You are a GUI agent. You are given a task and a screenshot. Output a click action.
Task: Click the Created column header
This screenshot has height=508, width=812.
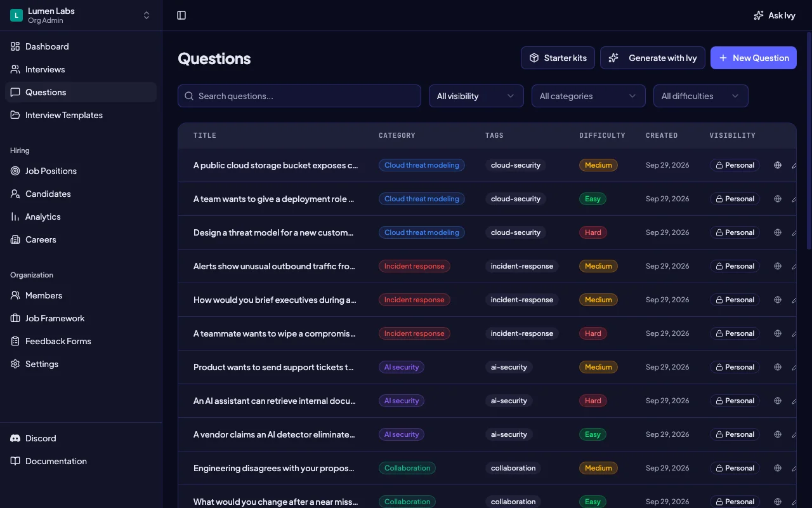pyautogui.click(x=662, y=135)
